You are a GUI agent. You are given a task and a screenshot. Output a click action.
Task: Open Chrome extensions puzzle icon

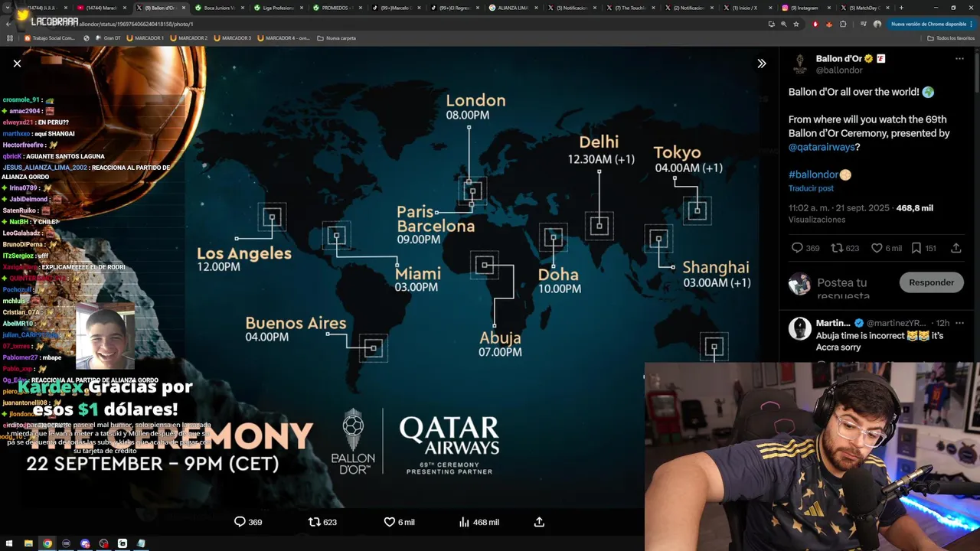tap(843, 24)
